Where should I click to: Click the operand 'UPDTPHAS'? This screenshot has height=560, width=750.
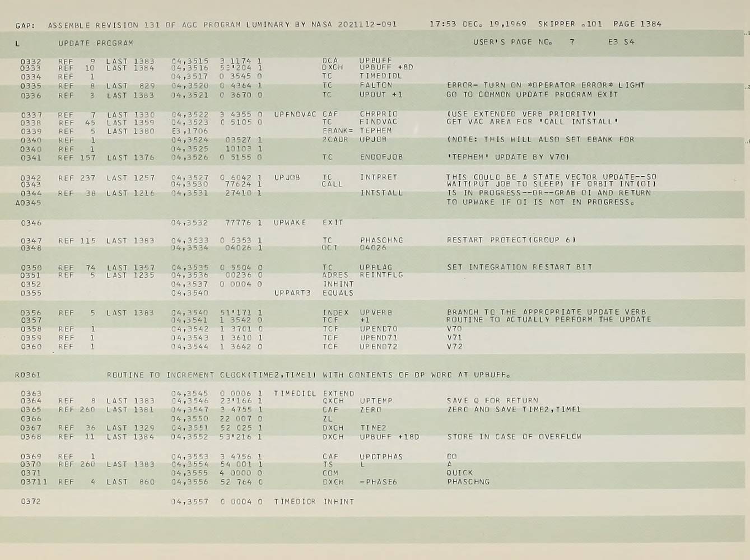[381, 456]
